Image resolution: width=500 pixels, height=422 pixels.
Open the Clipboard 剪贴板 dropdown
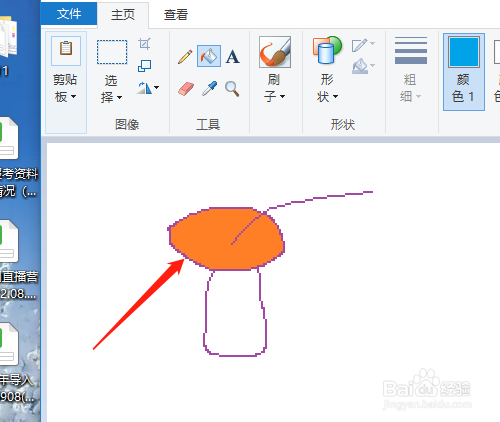click(x=65, y=88)
